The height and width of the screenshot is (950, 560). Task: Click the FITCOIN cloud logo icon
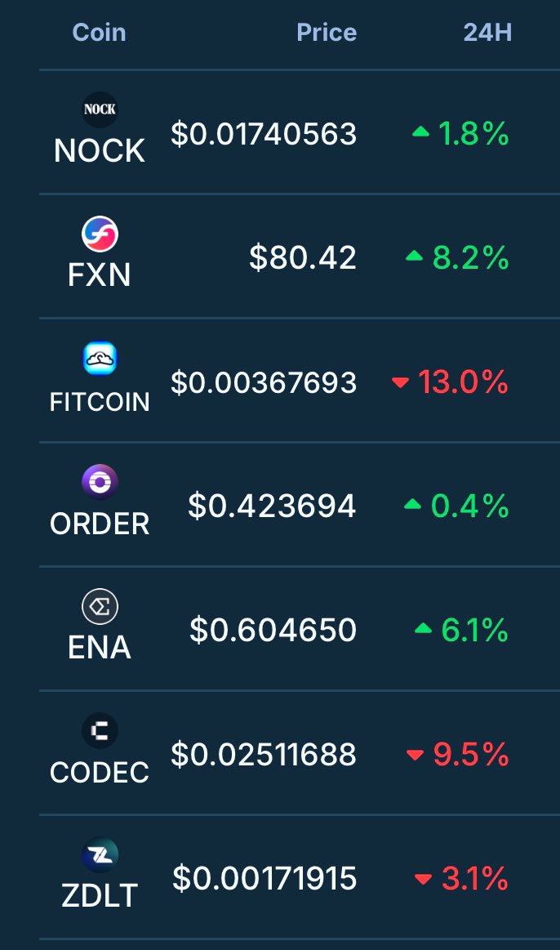[x=100, y=359]
